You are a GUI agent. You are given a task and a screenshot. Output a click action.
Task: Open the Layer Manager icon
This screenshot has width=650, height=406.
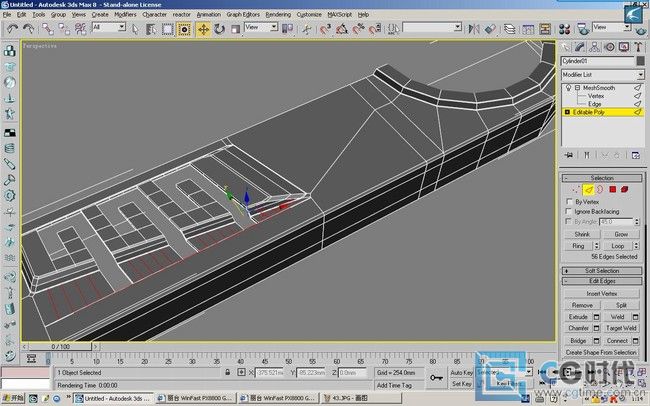tap(509, 29)
